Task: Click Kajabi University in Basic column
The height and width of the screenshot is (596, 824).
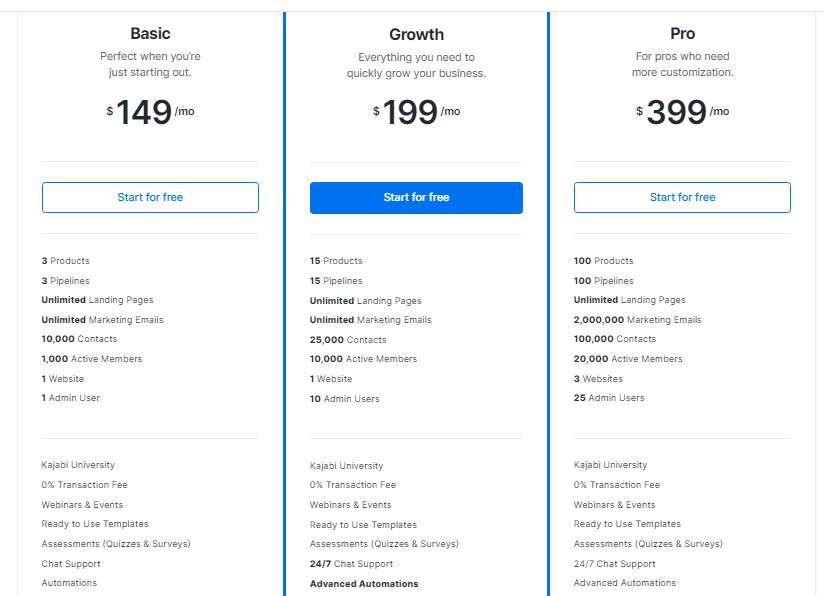Action: point(78,465)
